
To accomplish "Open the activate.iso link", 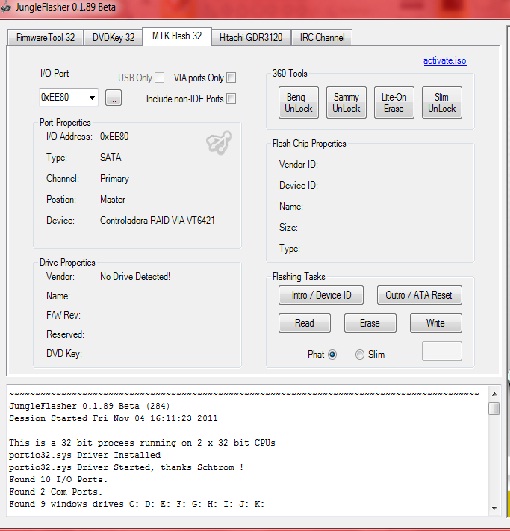I will click(445, 61).
